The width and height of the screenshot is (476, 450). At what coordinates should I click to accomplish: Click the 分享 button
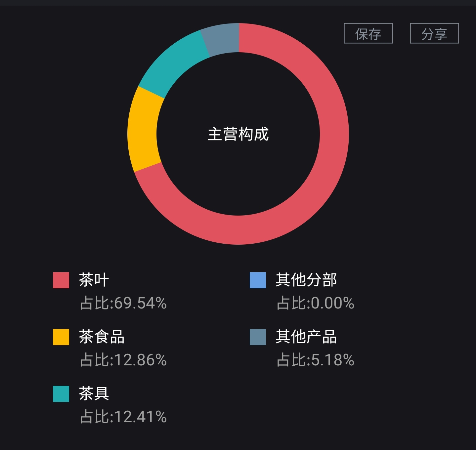click(x=434, y=33)
